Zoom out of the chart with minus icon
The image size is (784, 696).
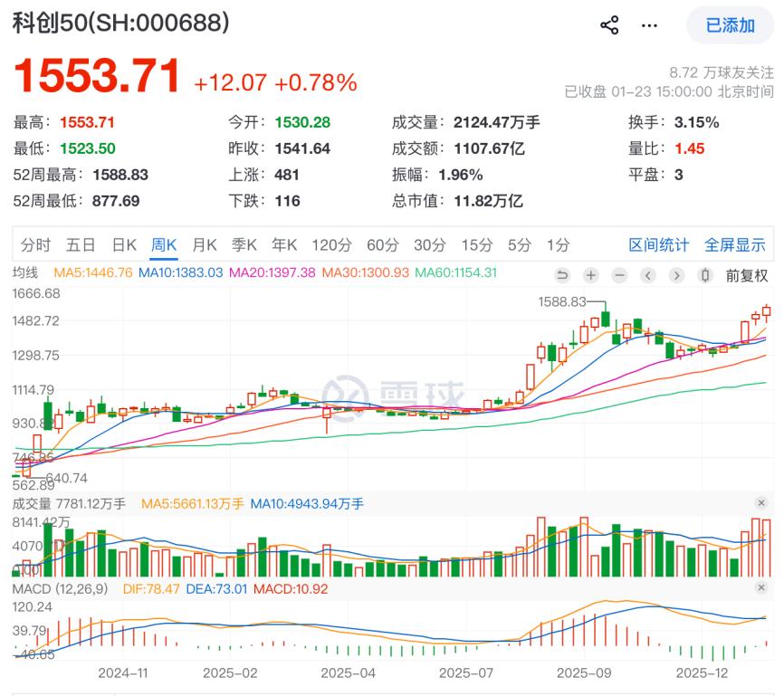pos(619,275)
